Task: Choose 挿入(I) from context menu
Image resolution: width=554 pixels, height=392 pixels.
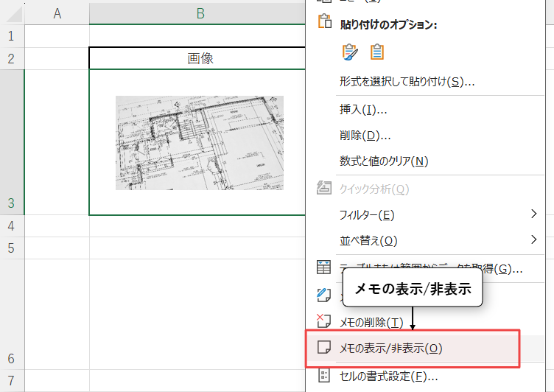Action: pyautogui.click(x=363, y=109)
